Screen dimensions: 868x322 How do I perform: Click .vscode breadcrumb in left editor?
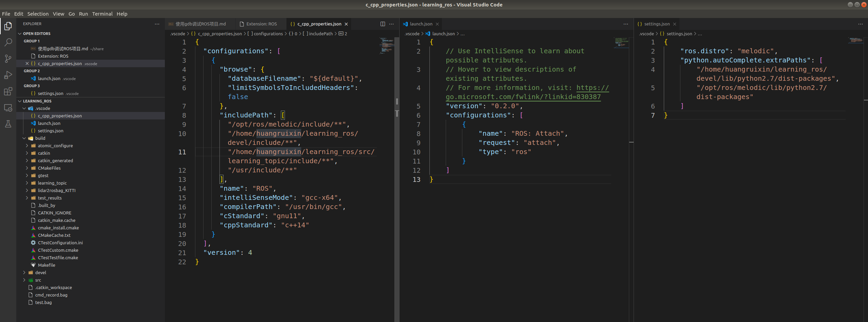pyautogui.click(x=178, y=34)
